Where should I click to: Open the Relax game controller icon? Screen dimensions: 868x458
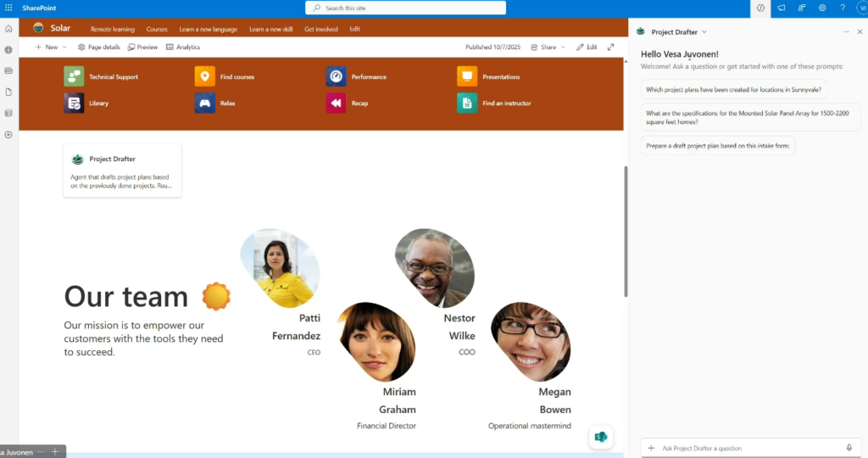pyautogui.click(x=204, y=103)
